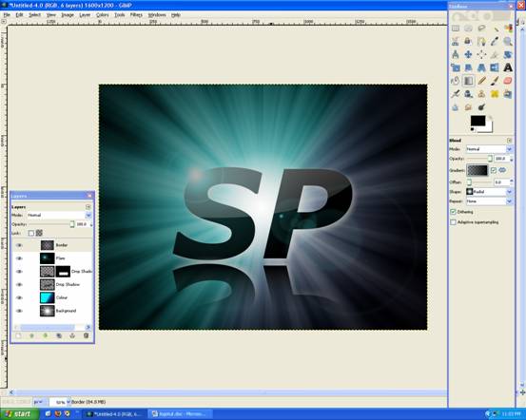Hide the Flare layer

(19, 258)
